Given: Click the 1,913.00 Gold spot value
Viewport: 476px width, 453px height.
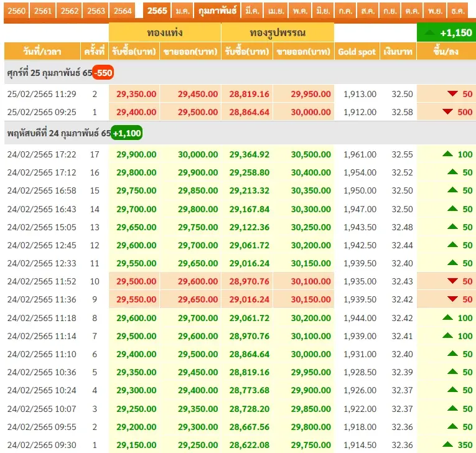Looking at the screenshot, I should 360,94.
